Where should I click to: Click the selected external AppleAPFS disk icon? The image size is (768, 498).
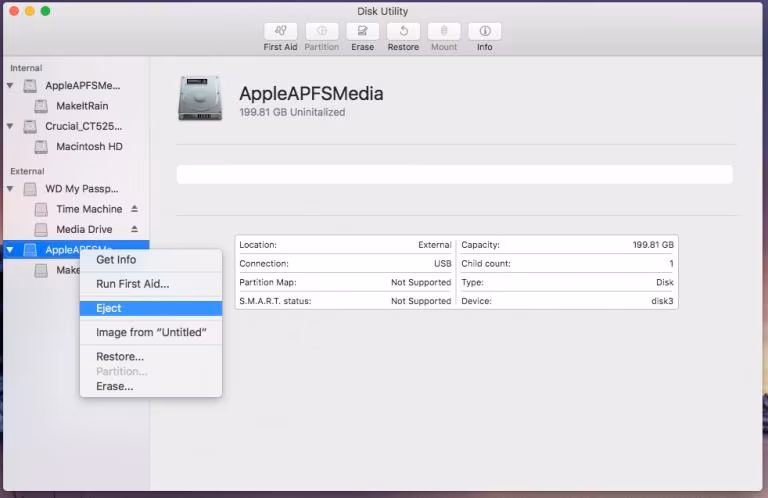(30, 250)
